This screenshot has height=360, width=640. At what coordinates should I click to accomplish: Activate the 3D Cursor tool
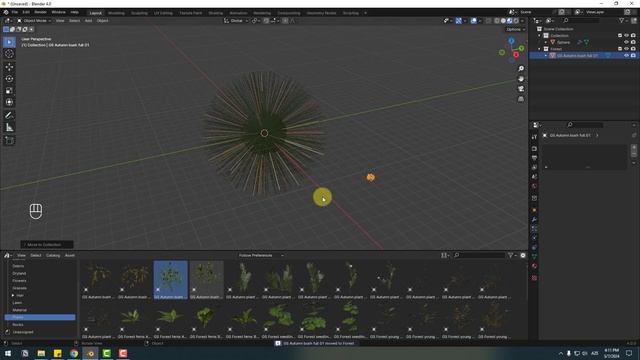[x=9, y=54]
